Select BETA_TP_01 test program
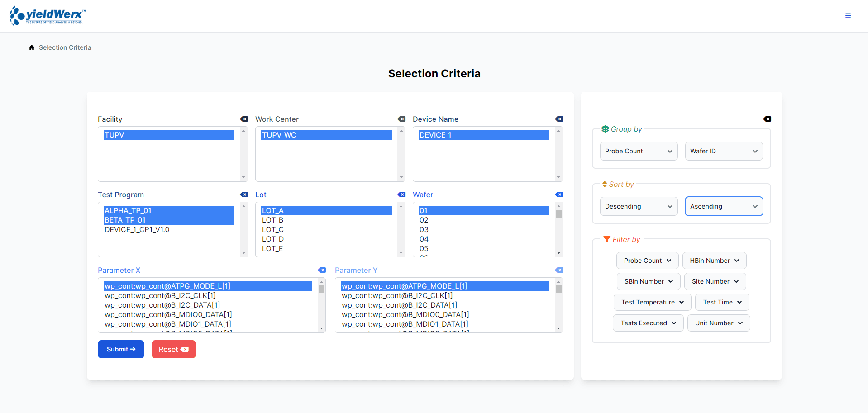The height and width of the screenshot is (413, 868). tap(169, 220)
